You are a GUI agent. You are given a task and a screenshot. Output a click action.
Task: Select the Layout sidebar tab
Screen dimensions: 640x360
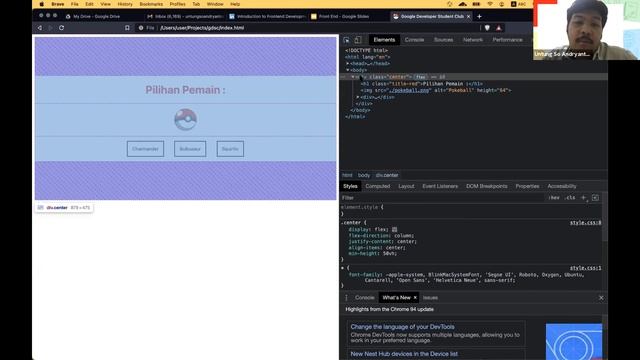(406, 186)
